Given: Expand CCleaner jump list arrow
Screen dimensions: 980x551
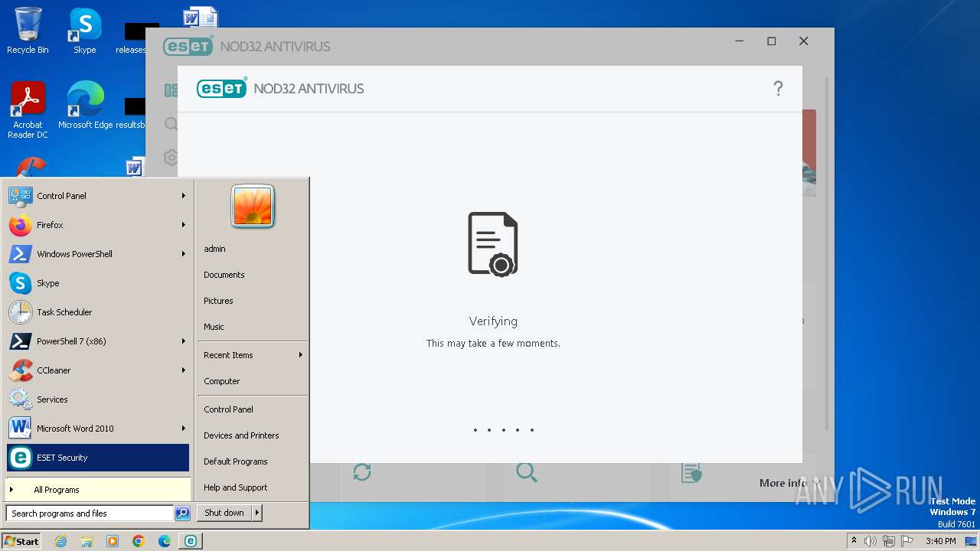Looking at the screenshot, I should coord(184,370).
